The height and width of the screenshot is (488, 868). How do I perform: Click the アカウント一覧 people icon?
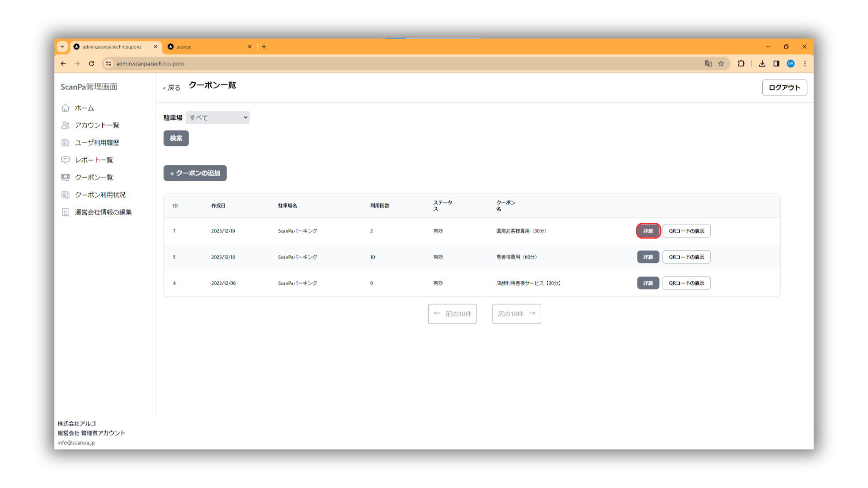click(66, 125)
